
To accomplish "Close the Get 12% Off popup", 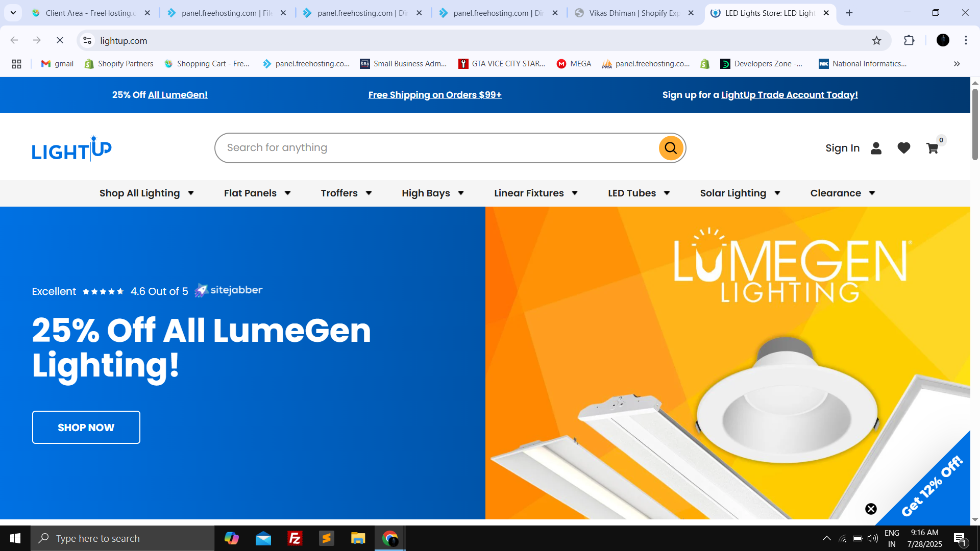I will [871, 509].
